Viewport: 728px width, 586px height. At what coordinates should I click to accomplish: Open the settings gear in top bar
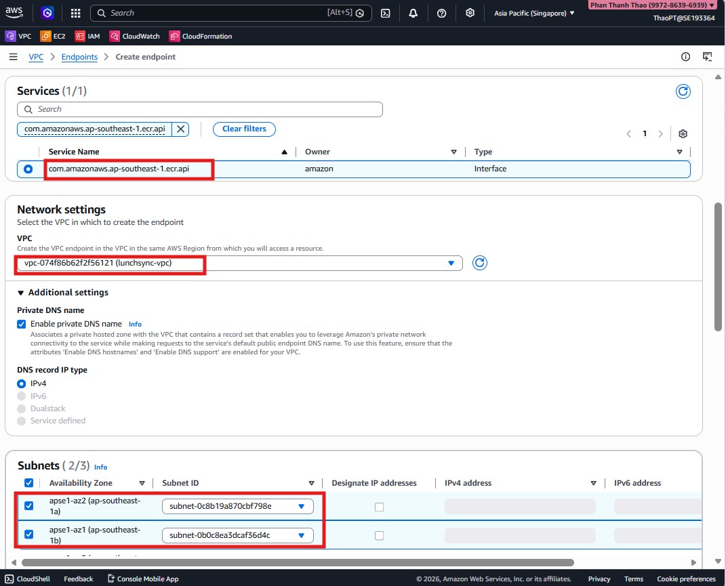470,13
